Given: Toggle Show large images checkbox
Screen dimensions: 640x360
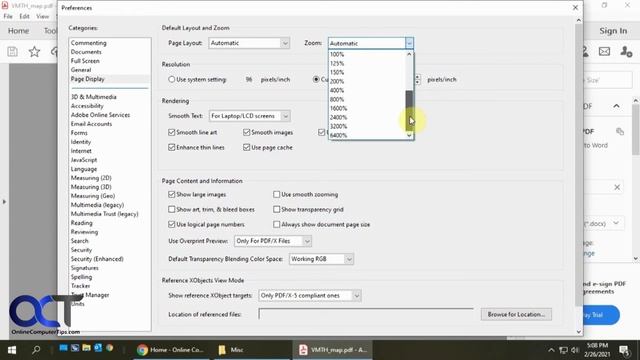Looking at the screenshot, I should pos(172,194).
